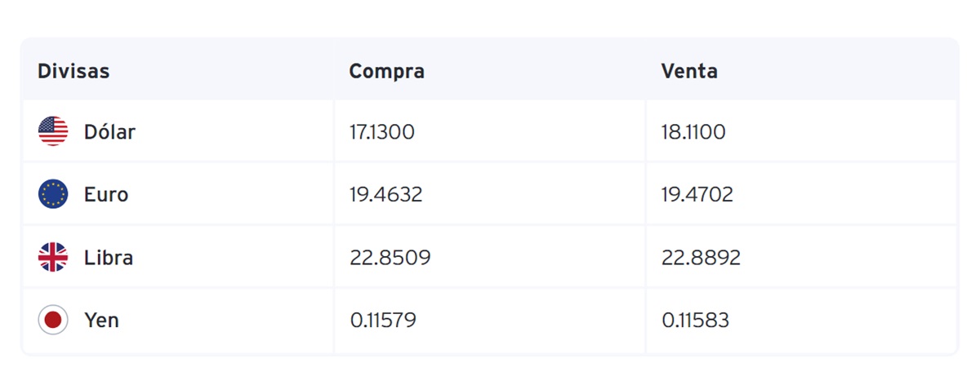Select Dólar venta value 18.1100
This screenshot has height=385, width=980.
(693, 132)
